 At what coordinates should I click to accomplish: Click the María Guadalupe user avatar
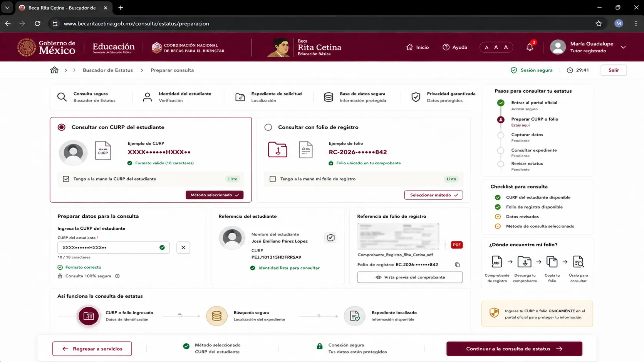[x=557, y=47]
